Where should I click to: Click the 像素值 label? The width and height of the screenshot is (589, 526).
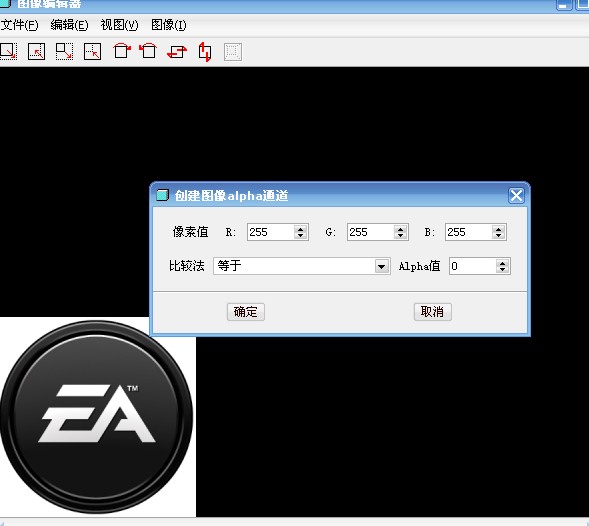coord(190,232)
